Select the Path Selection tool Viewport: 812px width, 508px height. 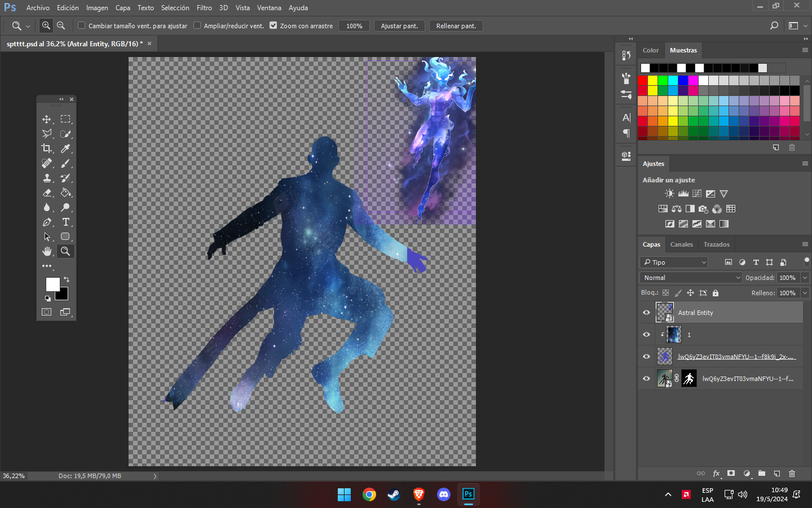[x=47, y=237]
